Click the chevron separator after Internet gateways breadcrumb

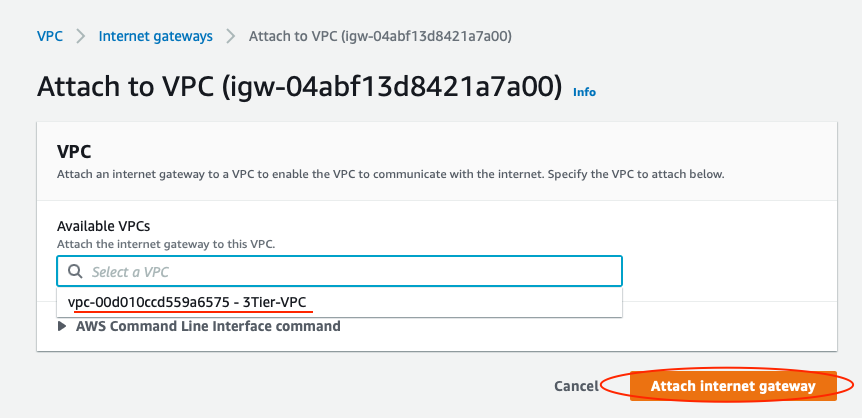[231, 37]
